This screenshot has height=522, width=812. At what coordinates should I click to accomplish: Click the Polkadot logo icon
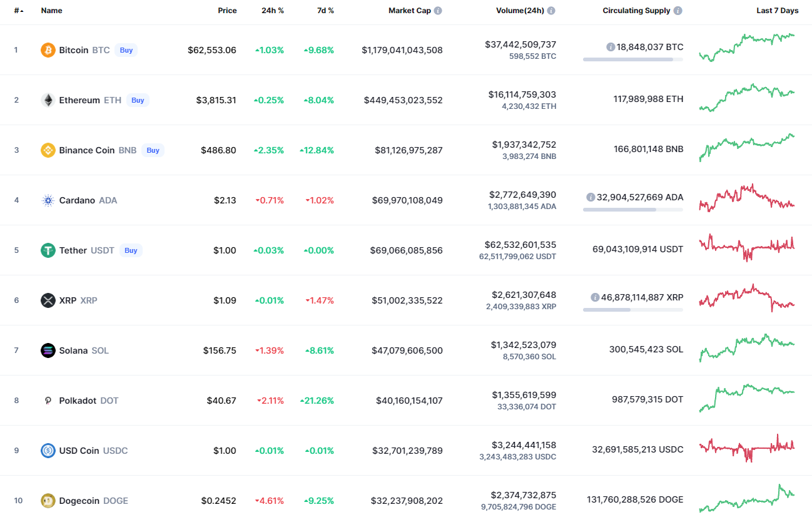click(x=48, y=401)
